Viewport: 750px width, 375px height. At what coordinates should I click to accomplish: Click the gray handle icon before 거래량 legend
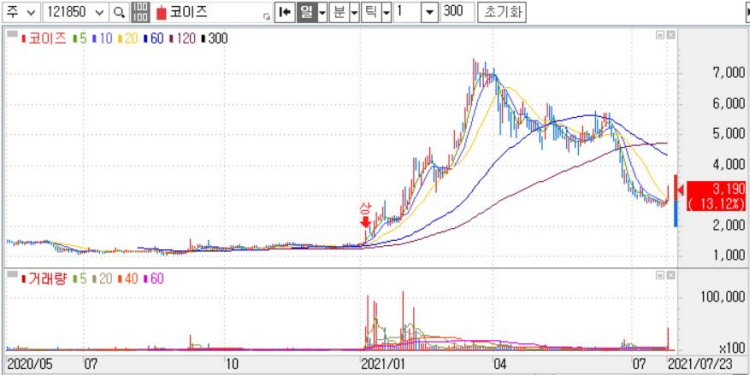pos(13,275)
